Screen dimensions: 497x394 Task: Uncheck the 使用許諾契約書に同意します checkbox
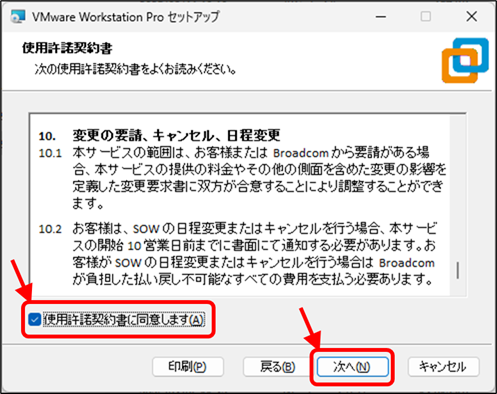tap(35, 319)
